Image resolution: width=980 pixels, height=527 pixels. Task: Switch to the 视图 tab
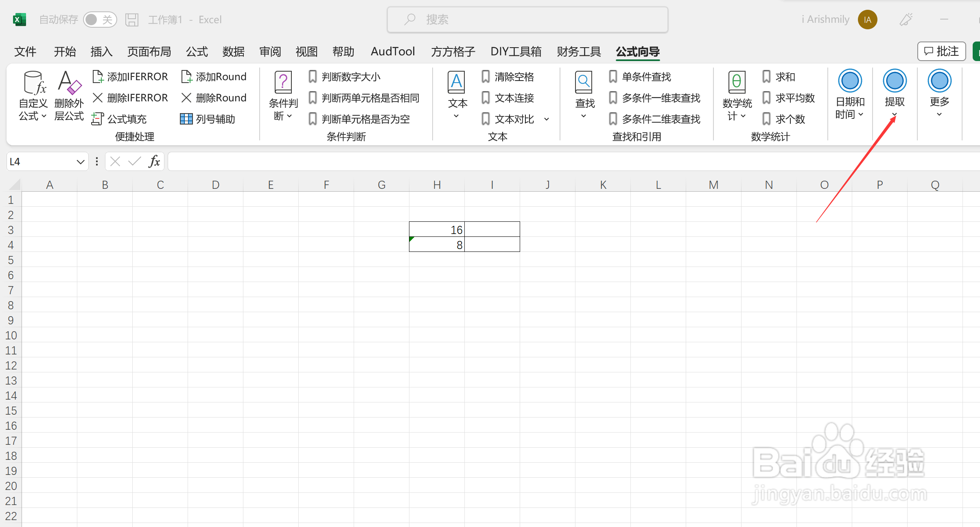pyautogui.click(x=306, y=52)
